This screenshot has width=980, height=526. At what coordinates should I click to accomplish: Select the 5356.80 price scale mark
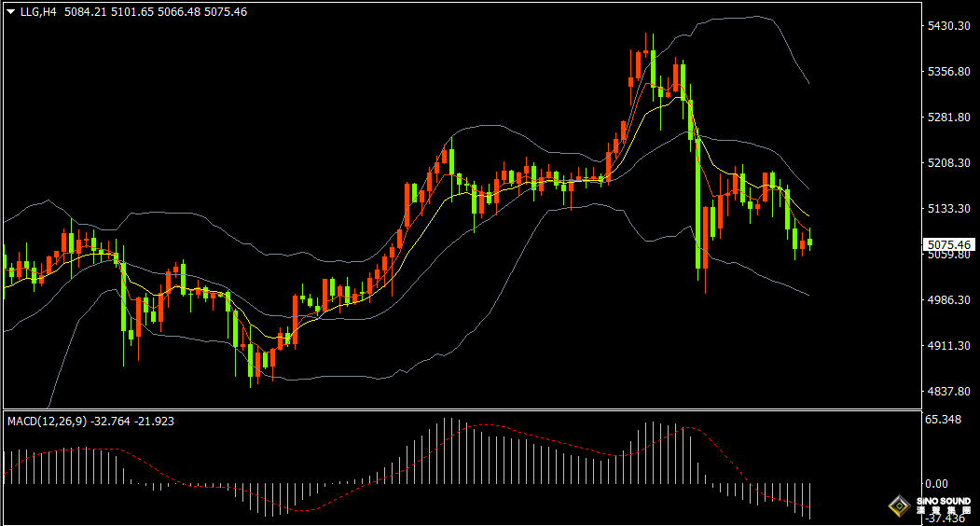(x=947, y=72)
